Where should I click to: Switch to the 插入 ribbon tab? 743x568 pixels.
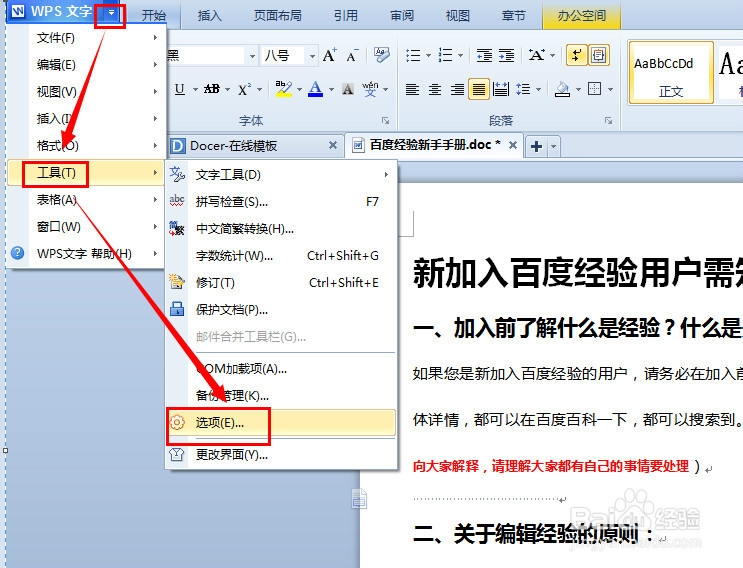[x=209, y=16]
